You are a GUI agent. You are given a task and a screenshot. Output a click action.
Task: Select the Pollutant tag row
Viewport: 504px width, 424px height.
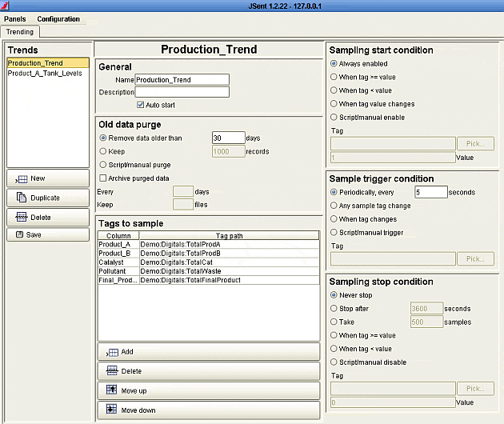(209, 271)
